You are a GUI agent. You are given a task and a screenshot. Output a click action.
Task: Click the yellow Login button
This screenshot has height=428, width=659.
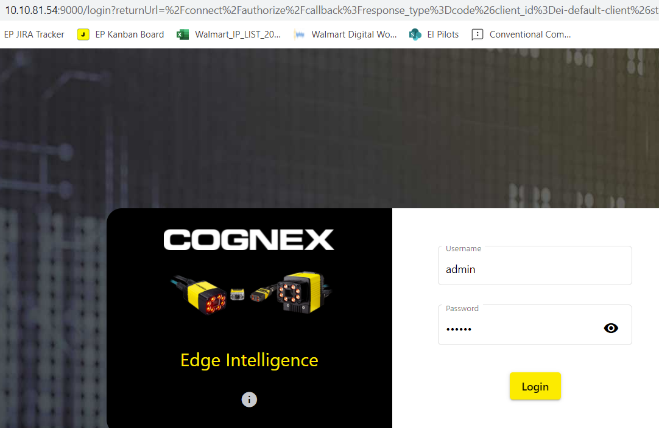[x=535, y=386]
